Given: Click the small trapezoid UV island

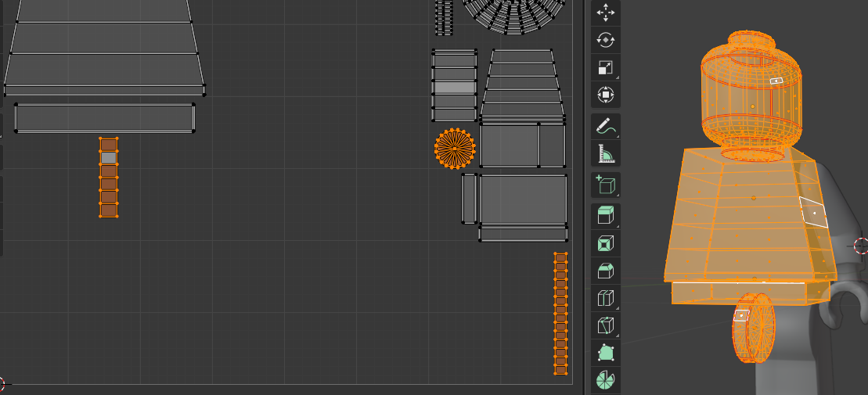Looking at the screenshot, I should click(522, 84).
